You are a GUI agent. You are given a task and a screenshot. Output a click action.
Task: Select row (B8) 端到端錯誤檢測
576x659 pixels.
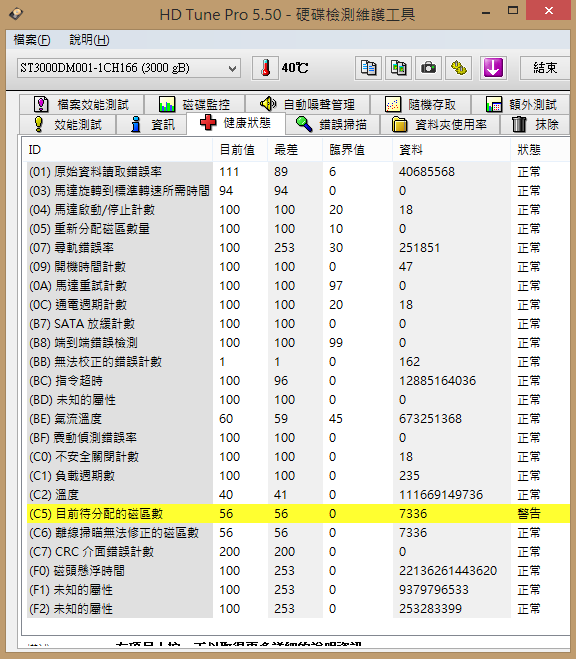point(298,343)
